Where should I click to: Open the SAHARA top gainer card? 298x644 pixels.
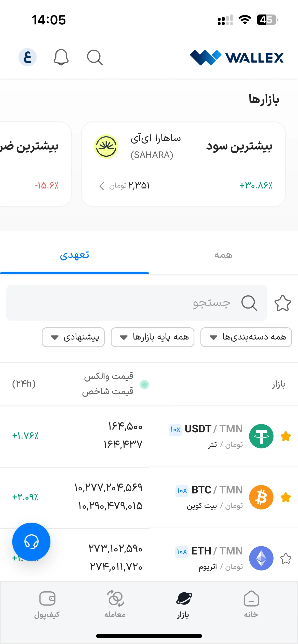coord(183,164)
